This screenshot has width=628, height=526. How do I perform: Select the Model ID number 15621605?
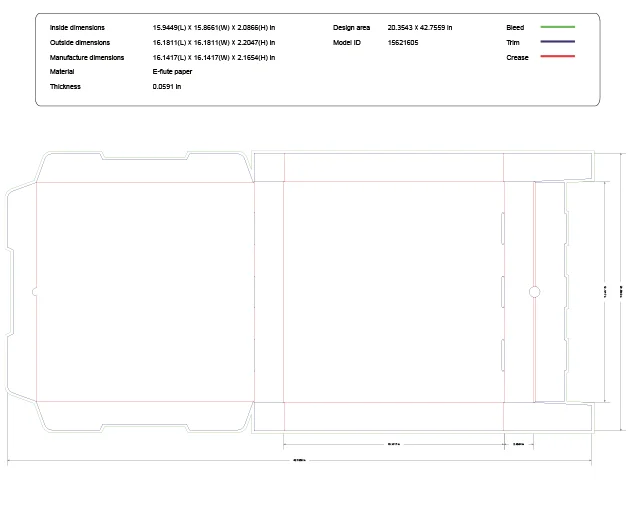coord(403,43)
